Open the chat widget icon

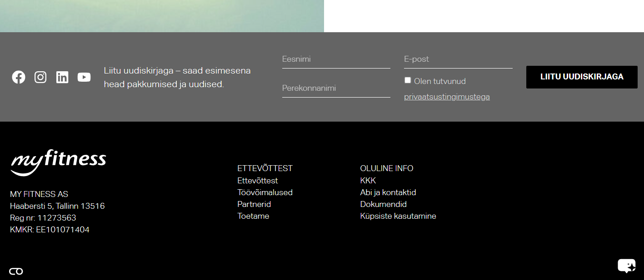(x=627, y=265)
